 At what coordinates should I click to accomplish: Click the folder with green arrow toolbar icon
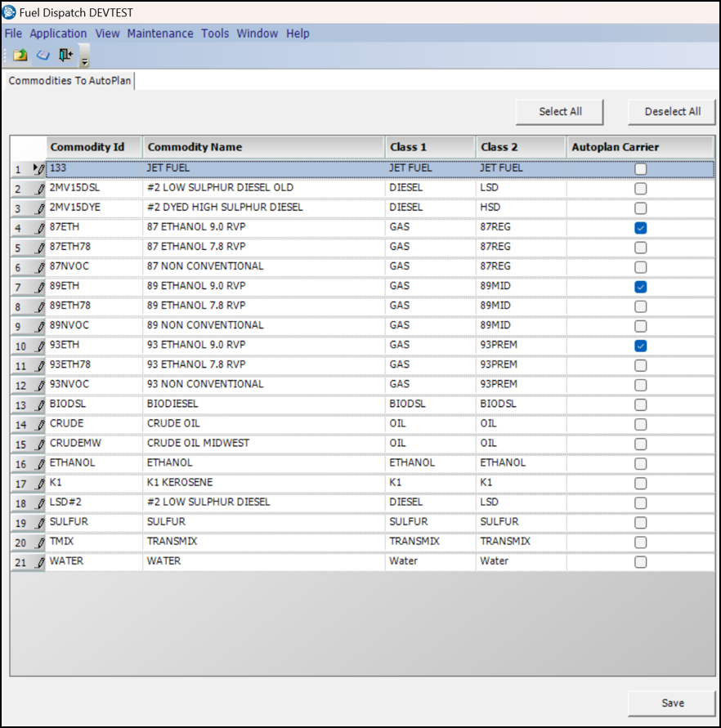[x=20, y=56]
